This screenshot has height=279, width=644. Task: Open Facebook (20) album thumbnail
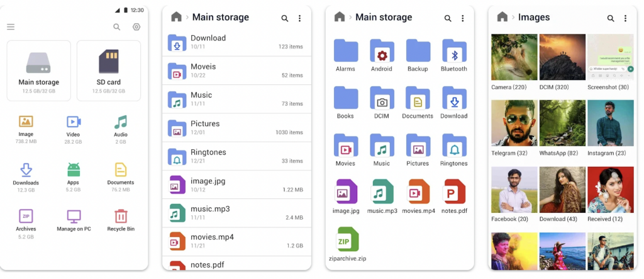(x=514, y=190)
